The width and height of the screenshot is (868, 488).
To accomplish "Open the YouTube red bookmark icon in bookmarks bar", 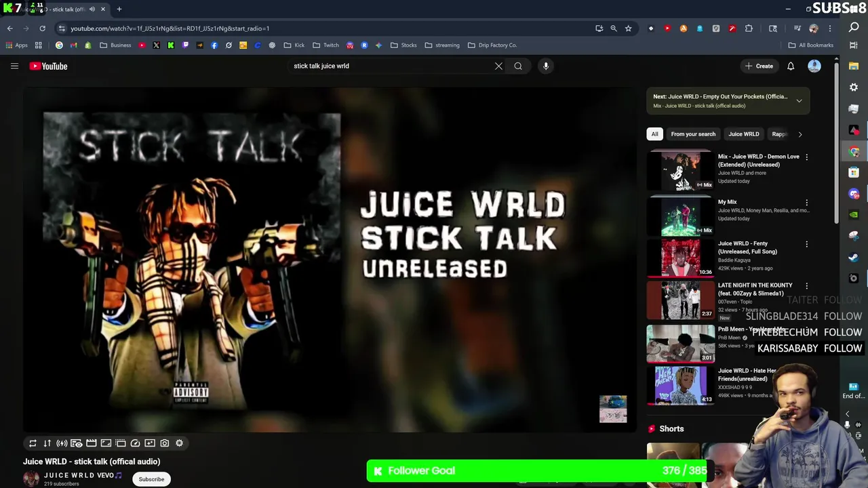I will (142, 45).
